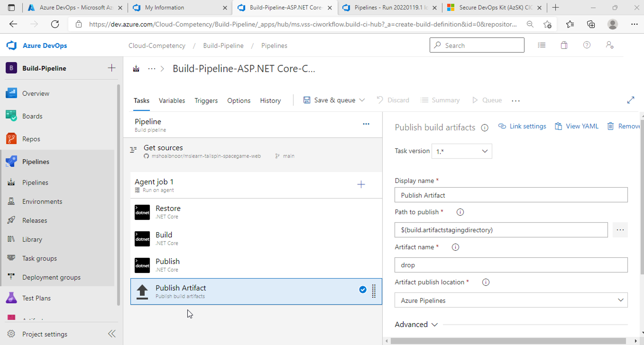Select the Restore .NET Core task
The image size is (644, 345).
tap(256, 212)
